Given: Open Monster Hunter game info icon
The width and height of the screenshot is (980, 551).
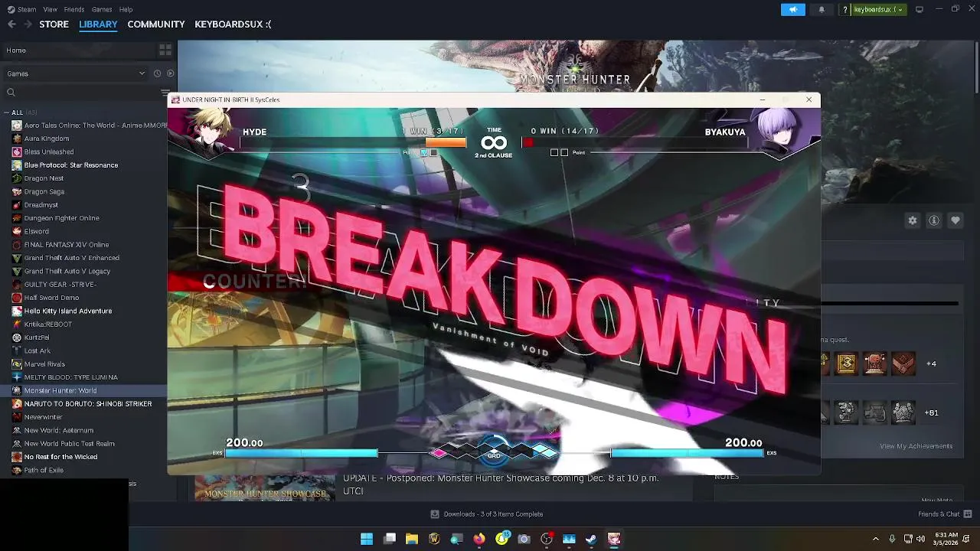Looking at the screenshot, I should (934, 220).
